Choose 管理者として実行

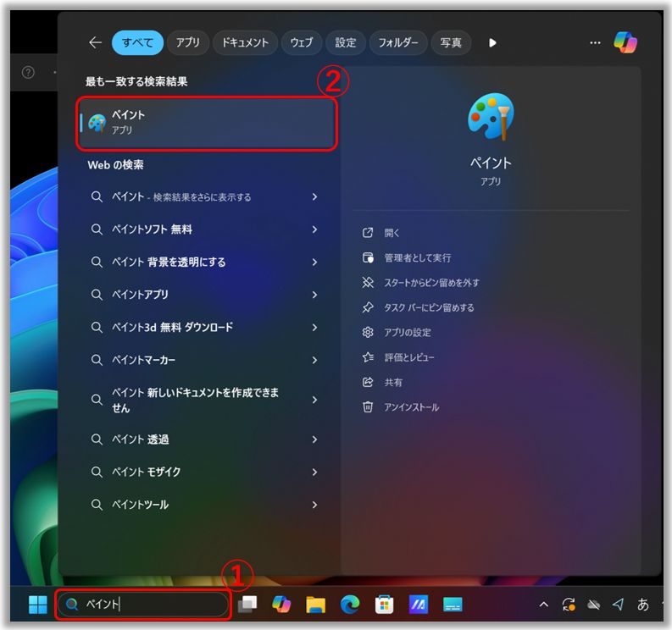[418, 257]
